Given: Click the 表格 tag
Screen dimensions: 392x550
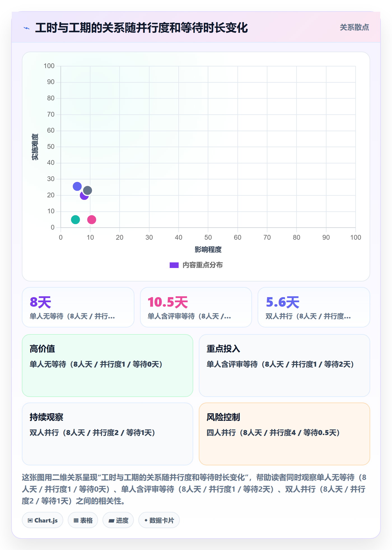Looking at the screenshot, I should (83, 520).
